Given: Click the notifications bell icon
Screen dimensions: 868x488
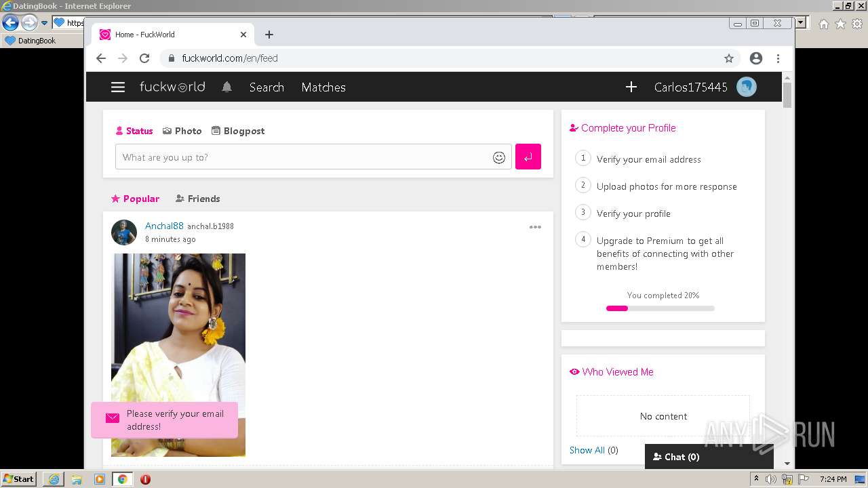Looking at the screenshot, I should point(226,87).
